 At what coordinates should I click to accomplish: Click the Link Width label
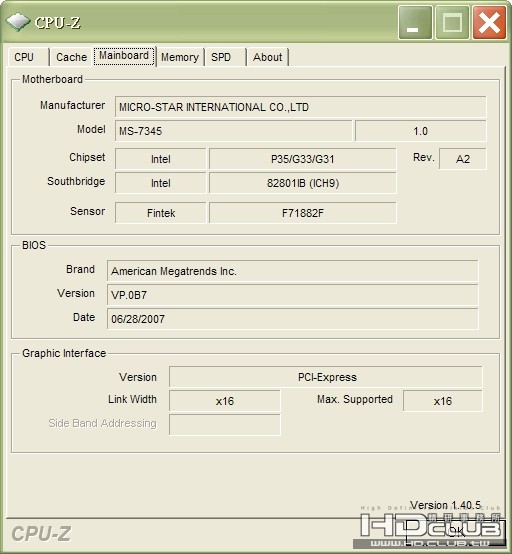click(132, 399)
